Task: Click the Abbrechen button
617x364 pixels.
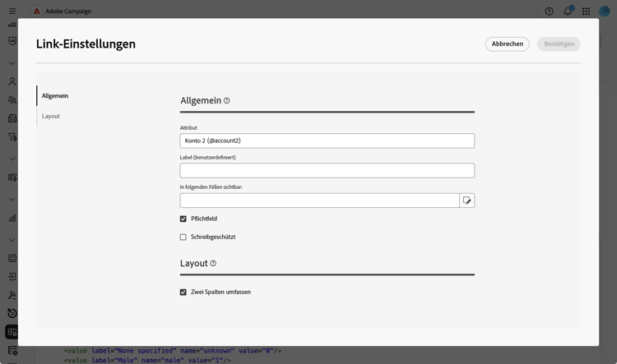Action: [508, 44]
